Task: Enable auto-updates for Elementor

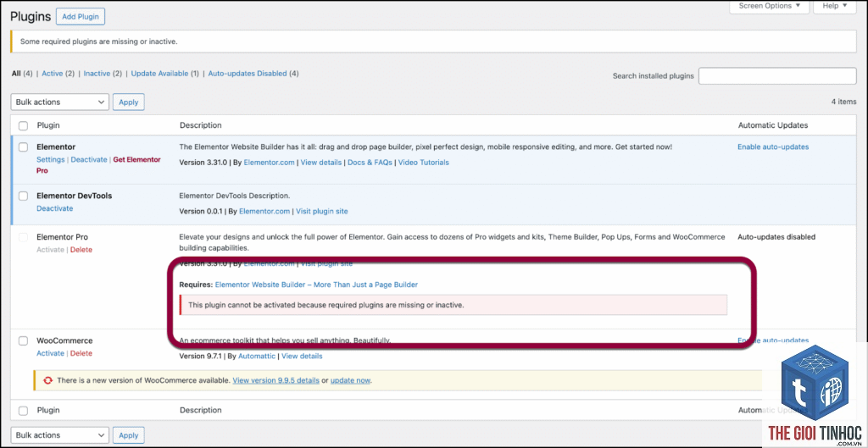Action: coord(773,147)
